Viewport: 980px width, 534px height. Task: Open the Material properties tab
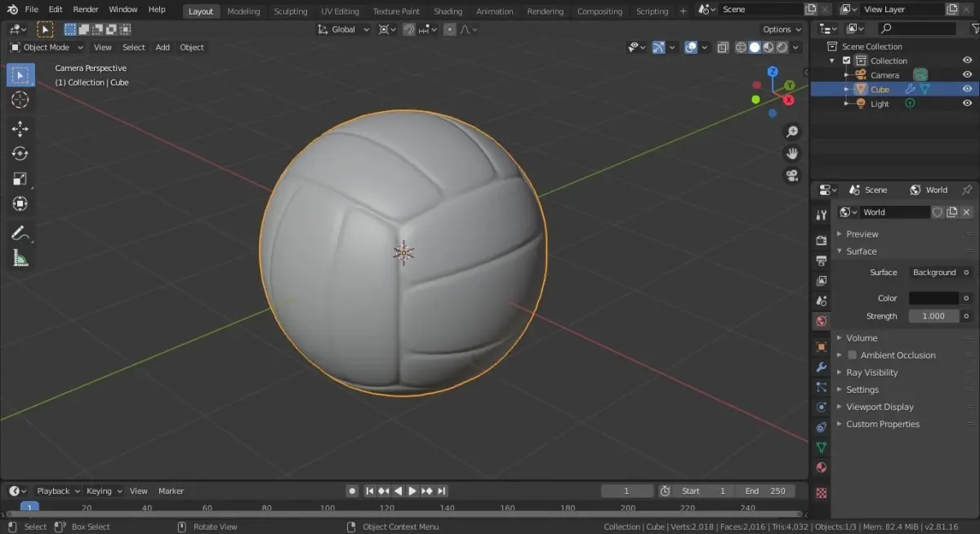tap(822, 468)
